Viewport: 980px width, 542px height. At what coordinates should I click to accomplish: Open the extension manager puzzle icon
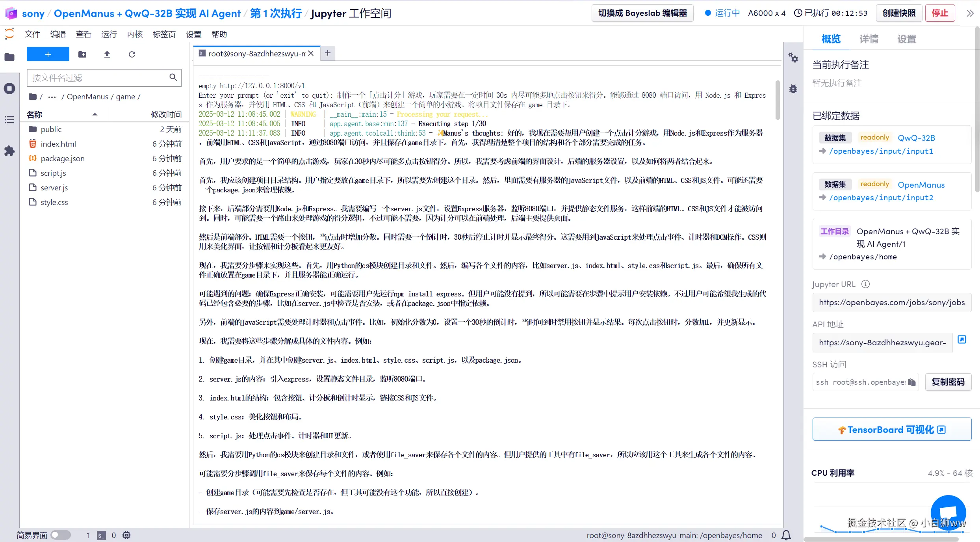(9, 151)
